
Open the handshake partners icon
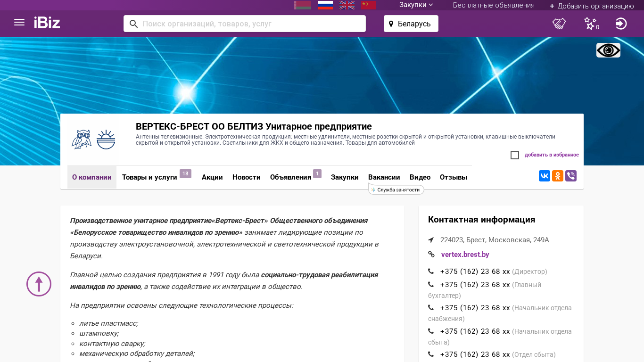click(x=559, y=24)
